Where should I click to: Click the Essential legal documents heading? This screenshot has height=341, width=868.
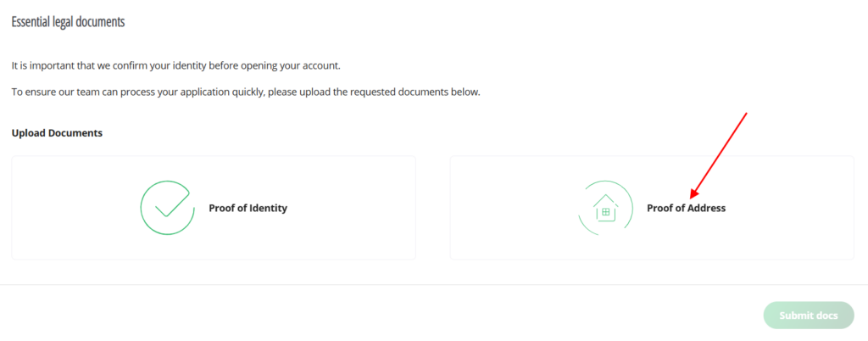click(x=68, y=22)
